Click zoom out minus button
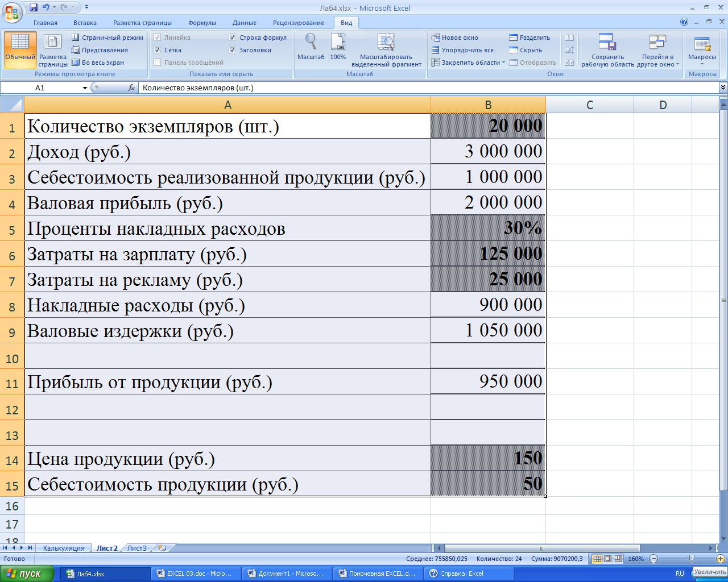The height and width of the screenshot is (582, 728). pos(653,559)
